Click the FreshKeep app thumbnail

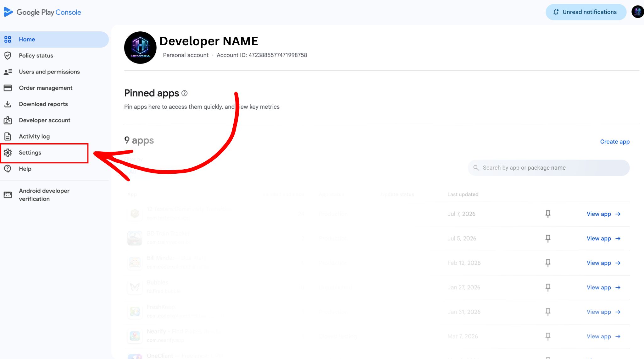point(135,312)
